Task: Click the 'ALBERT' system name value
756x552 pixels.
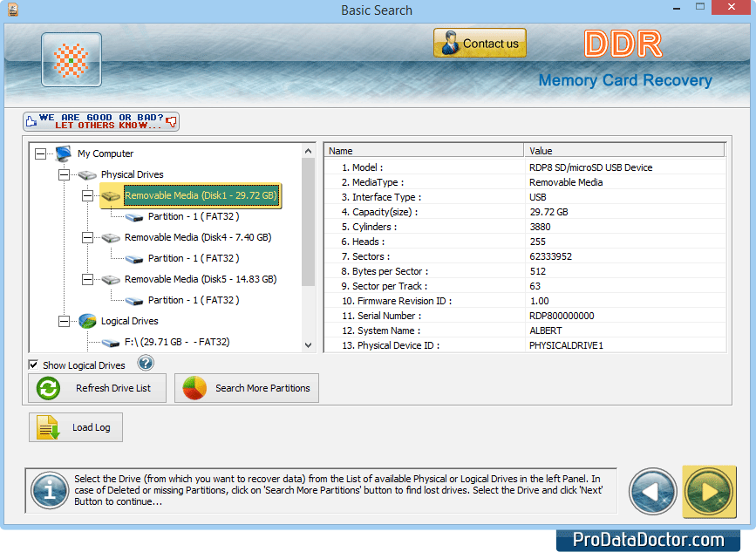Action: pyautogui.click(x=545, y=331)
